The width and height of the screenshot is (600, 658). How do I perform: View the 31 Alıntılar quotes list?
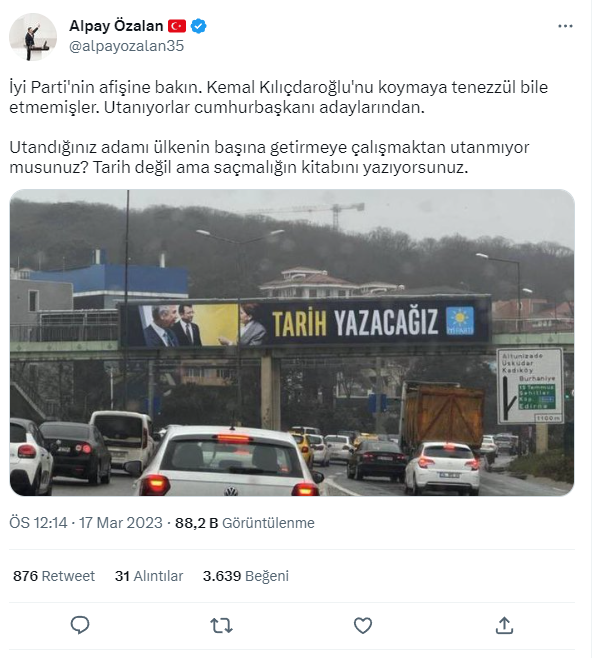pos(149,576)
